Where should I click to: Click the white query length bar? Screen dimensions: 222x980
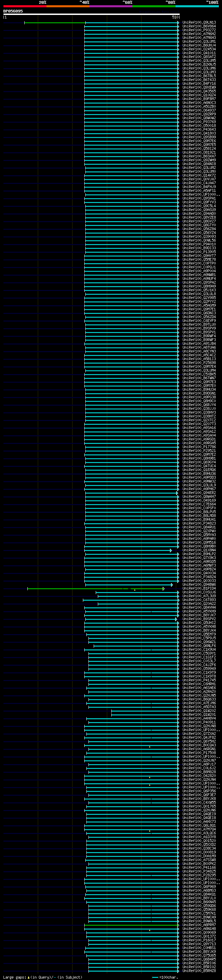pyautogui.click(x=92, y=15)
